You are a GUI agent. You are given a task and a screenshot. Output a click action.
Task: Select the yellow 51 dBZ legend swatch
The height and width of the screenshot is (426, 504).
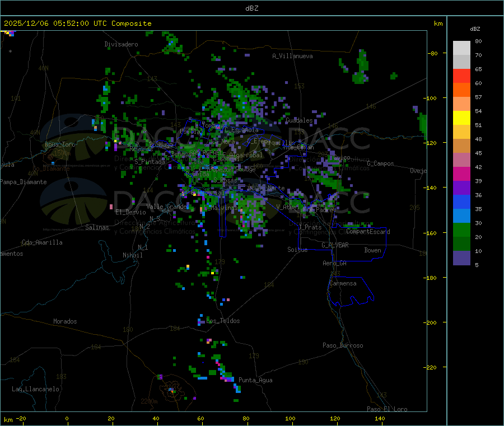click(x=461, y=118)
